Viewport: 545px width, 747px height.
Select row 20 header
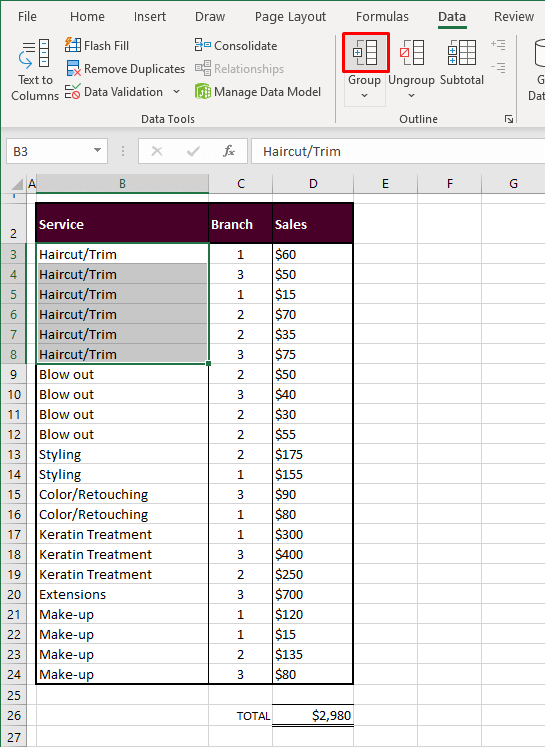13,595
